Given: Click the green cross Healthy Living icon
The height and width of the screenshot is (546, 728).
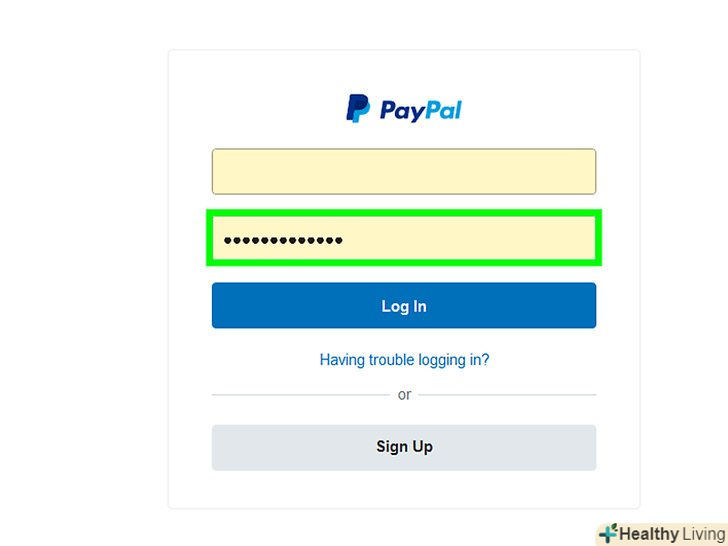Looking at the screenshot, I should pos(608,533).
